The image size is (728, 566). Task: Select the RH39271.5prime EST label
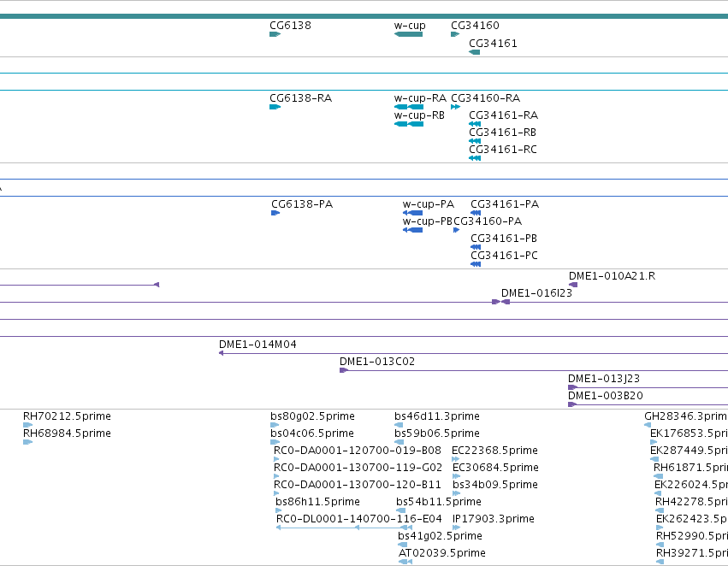[692, 553]
